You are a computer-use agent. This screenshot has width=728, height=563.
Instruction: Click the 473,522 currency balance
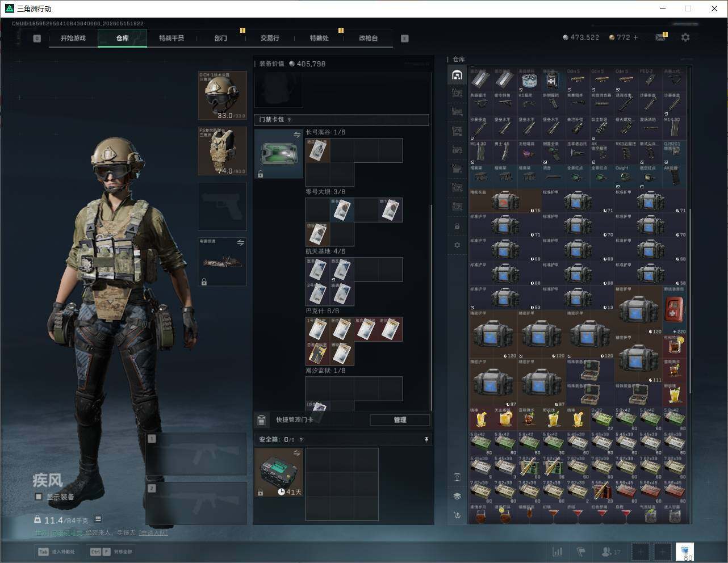581,37
